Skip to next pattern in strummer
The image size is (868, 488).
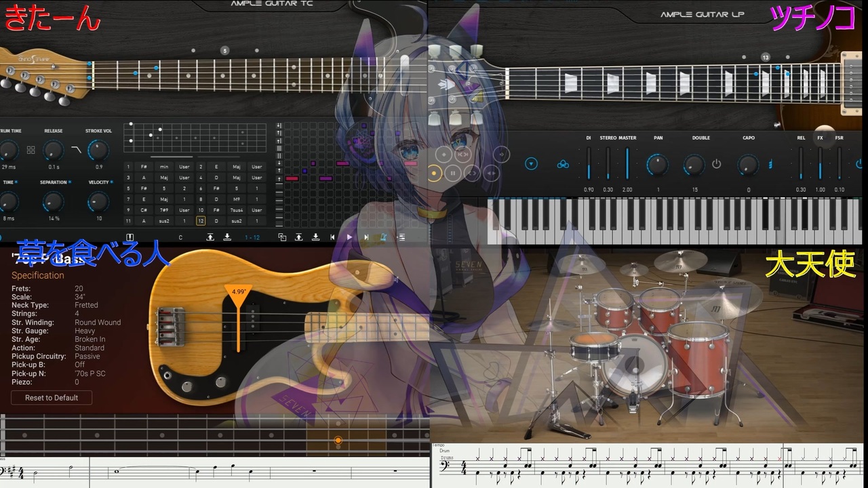tap(366, 237)
